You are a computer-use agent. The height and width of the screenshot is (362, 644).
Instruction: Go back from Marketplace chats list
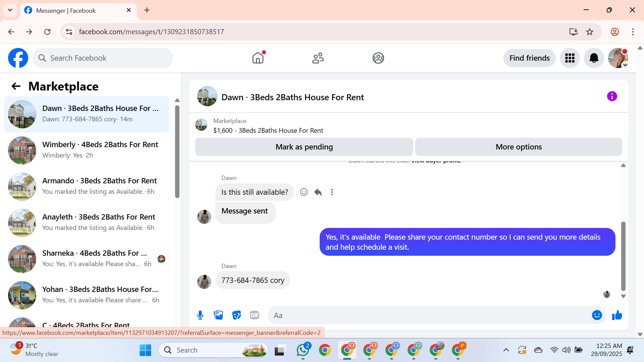(16, 86)
